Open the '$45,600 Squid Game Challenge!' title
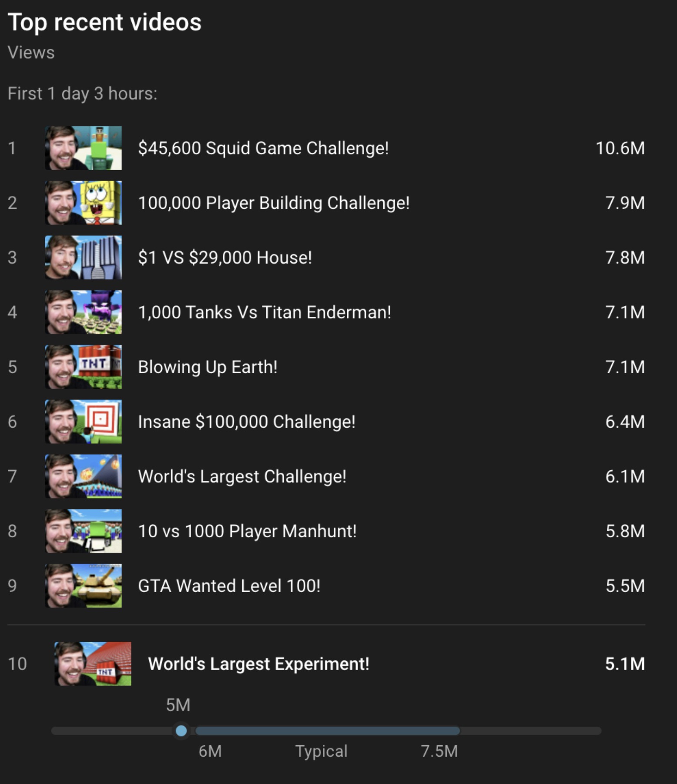Image resolution: width=677 pixels, height=784 pixels. pos(263,148)
